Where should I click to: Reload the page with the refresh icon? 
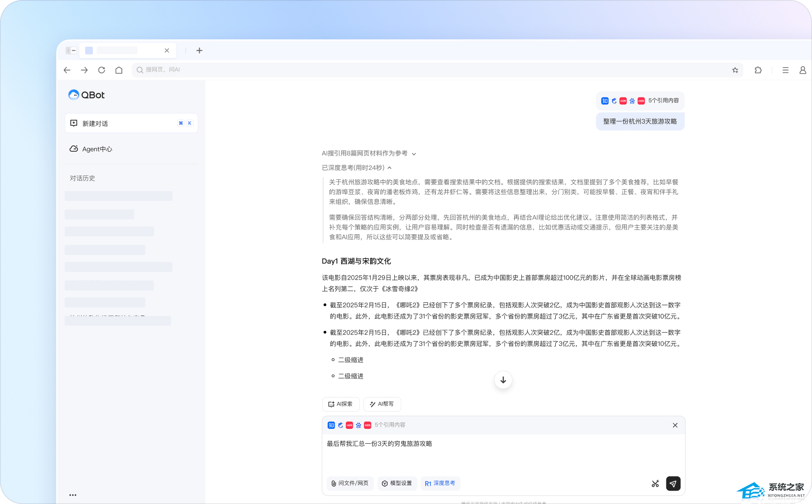pyautogui.click(x=102, y=70)
